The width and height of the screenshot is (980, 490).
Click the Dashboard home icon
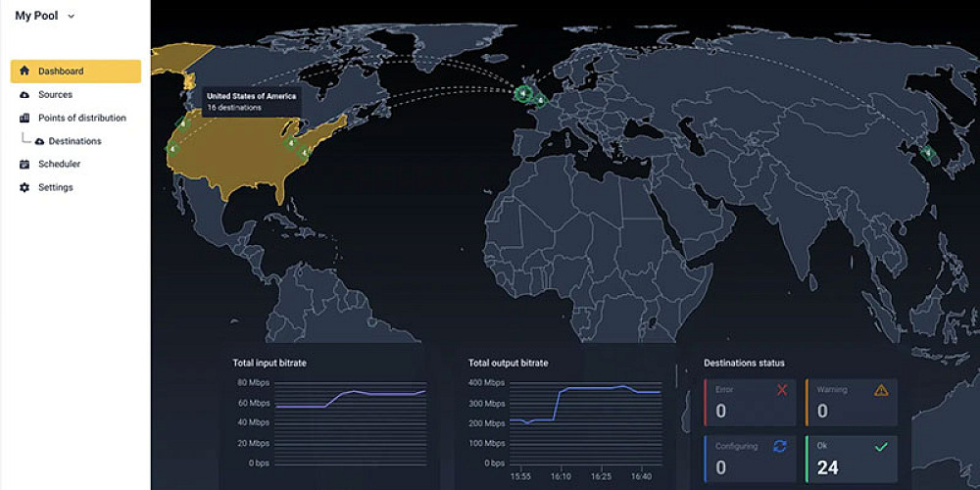[x=24, y=72]
